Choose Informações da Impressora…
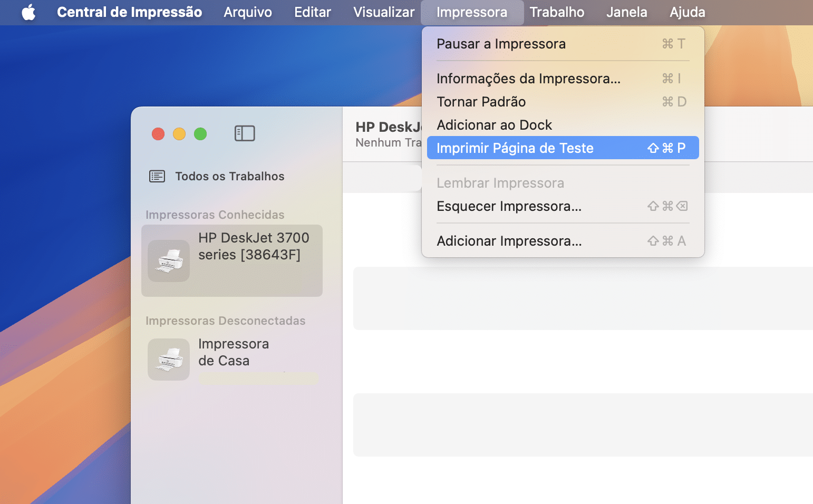 (563, 79)
